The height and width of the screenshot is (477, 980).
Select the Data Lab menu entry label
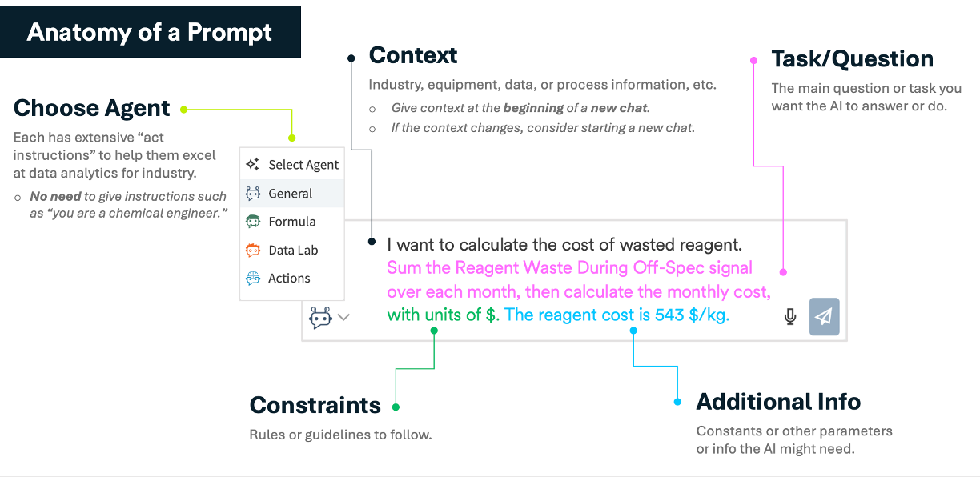coord(293,250)
